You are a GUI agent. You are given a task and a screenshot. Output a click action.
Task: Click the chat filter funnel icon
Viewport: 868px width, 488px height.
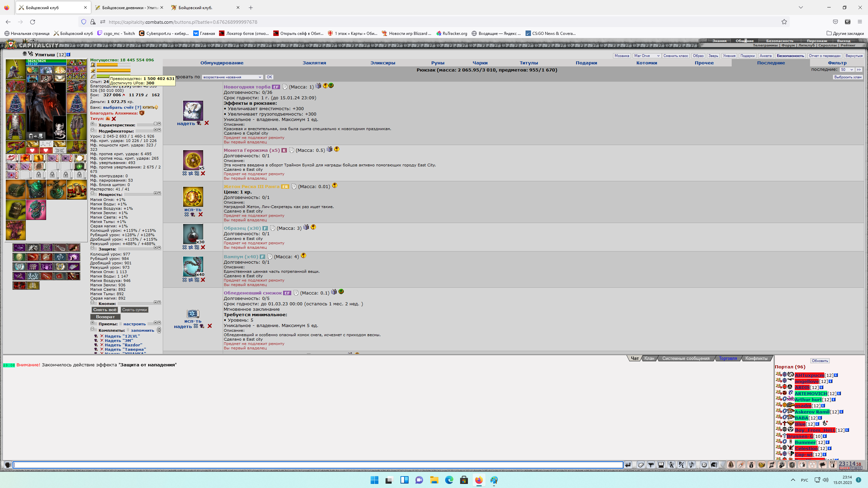651,465
